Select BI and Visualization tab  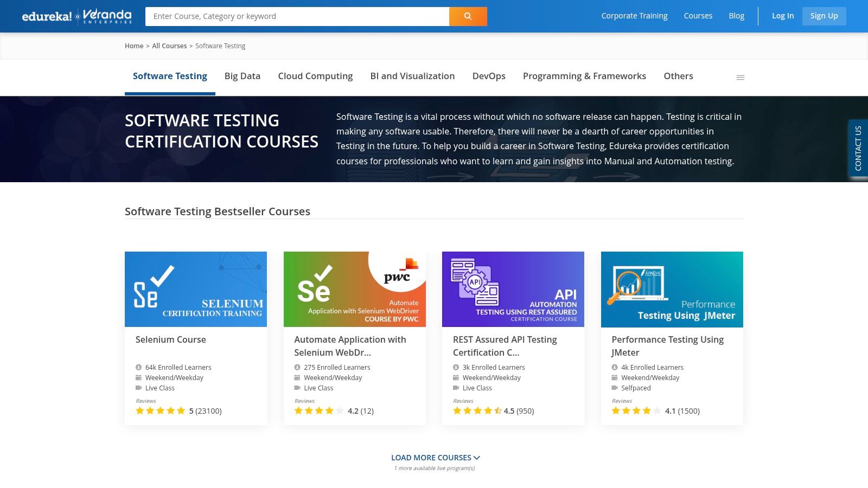coord(412,76)
